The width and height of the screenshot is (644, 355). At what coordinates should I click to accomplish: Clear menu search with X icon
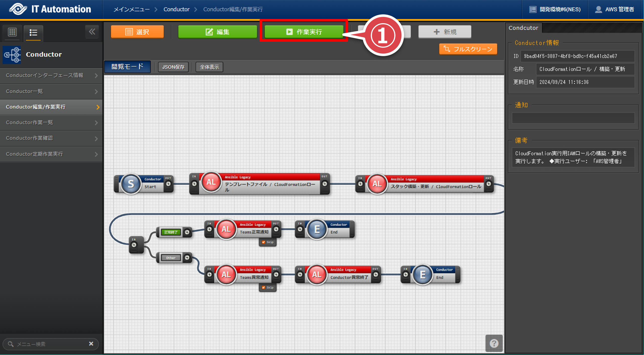[x=91, y=343]
